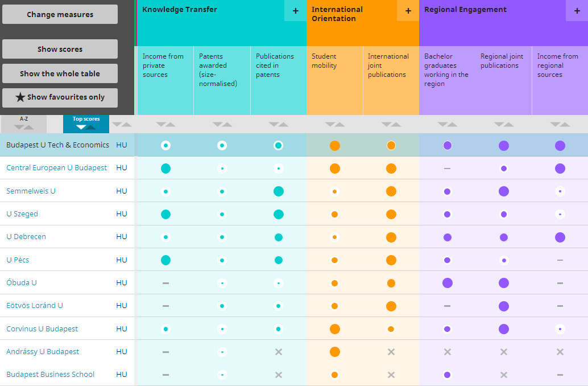
Task: Toggle Show favourites only
Action: pyautogui.click(x=60, y=97)
